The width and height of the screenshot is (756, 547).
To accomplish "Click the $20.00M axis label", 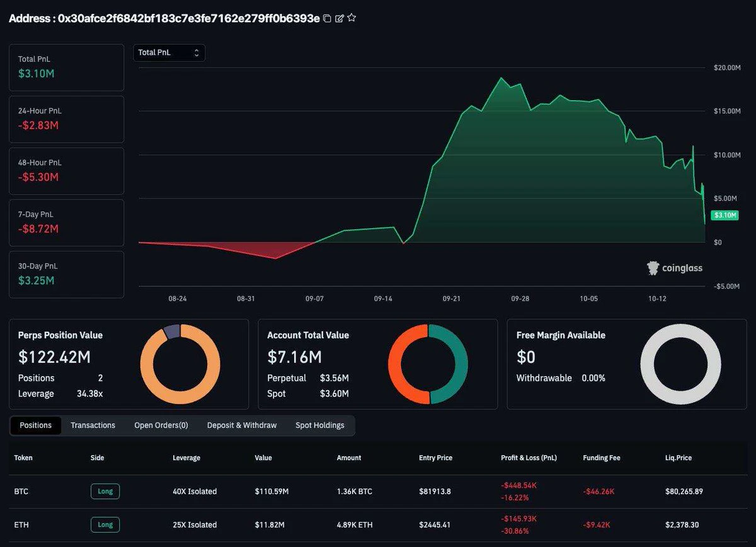I will (726, 67).
